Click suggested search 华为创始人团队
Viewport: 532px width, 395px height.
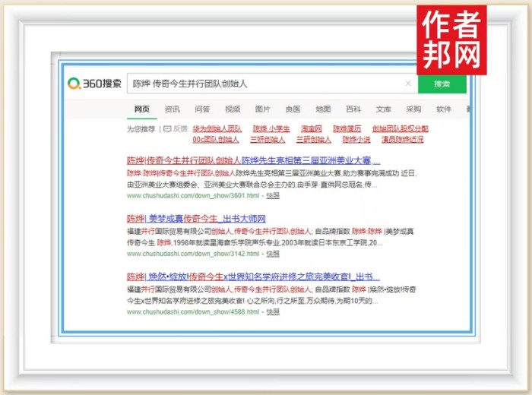coord(217,129)
